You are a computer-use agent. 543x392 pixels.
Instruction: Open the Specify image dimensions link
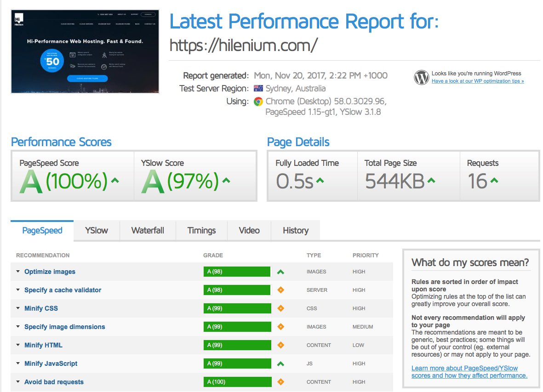tap(64, 327)
